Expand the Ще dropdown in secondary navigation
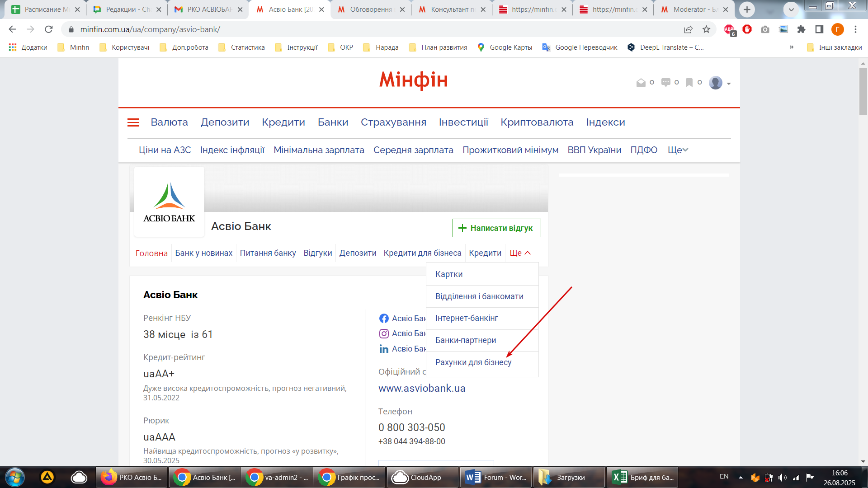 click(x=678, y=150)
